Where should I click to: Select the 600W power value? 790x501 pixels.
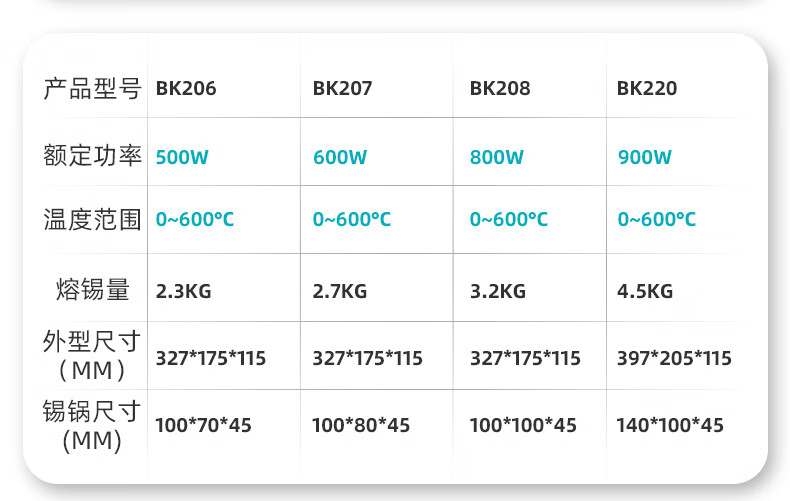[340, 157]
